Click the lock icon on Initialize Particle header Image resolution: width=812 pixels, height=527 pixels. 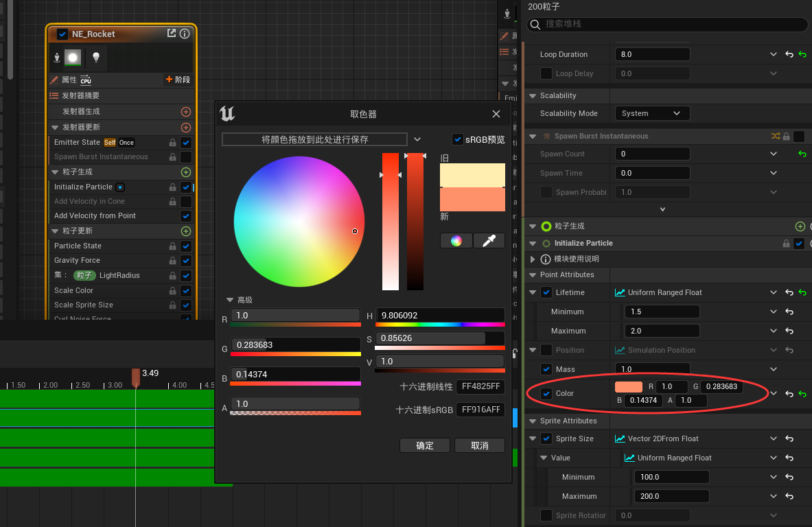[x=786, y=244]
